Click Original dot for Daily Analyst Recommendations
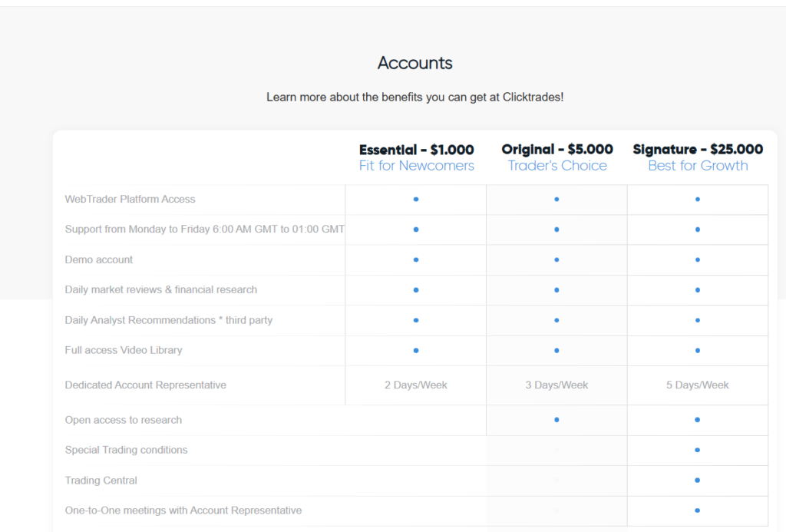Image resolution: width=786 pixels, height=532 pixels. pos(556,320)
